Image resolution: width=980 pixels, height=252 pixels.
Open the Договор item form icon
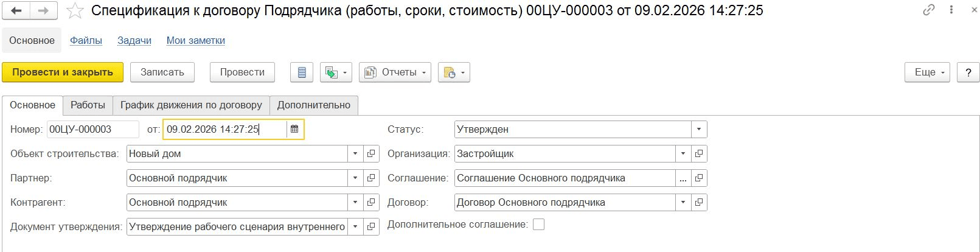699,203
